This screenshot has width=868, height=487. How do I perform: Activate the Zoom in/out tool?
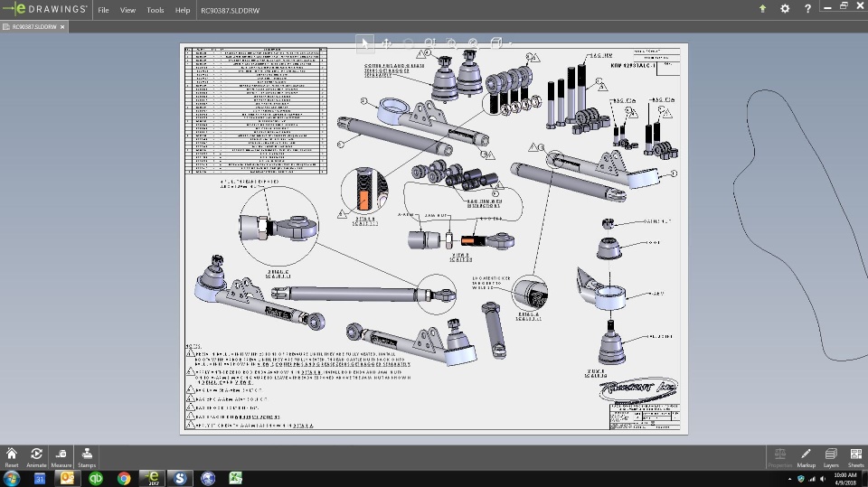[x=429, y=43]
